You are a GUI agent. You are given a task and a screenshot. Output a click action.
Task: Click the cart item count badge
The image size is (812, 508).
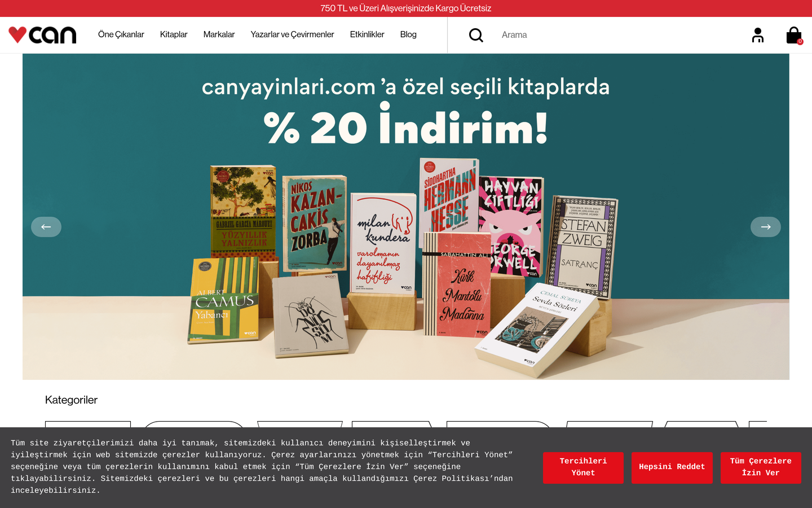coord(800,41)
